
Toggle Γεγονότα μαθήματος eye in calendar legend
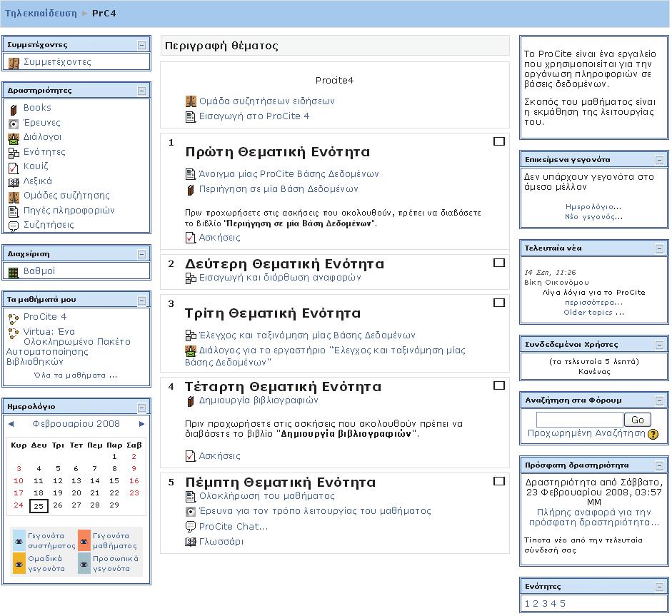click(84, 541)
